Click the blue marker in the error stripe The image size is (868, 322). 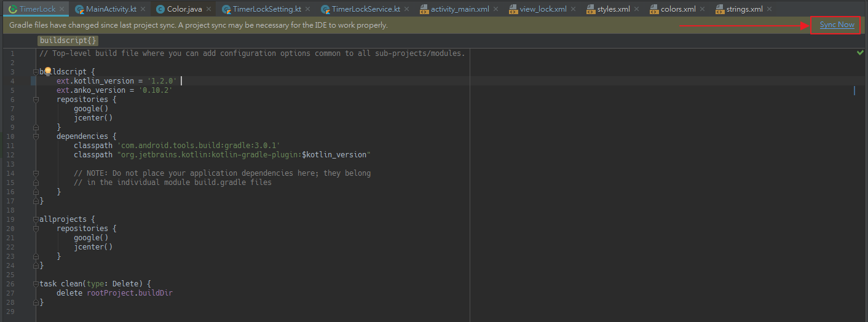pos(854,90)
